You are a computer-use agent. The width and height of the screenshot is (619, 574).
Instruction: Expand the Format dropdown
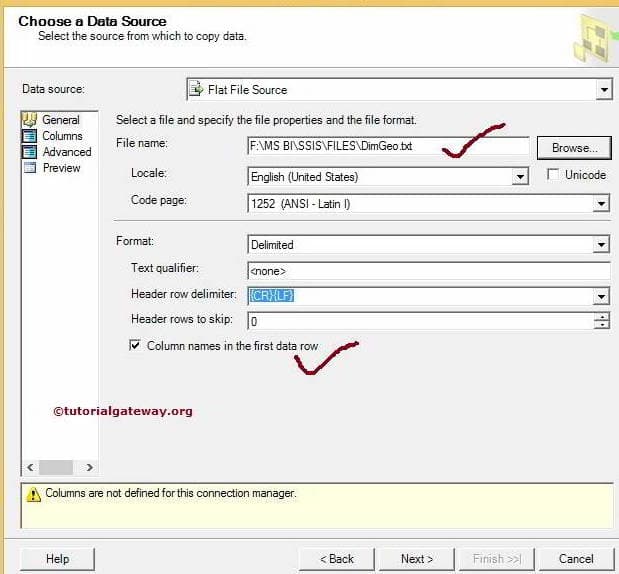pyautogui.click(x=601, y=245)
